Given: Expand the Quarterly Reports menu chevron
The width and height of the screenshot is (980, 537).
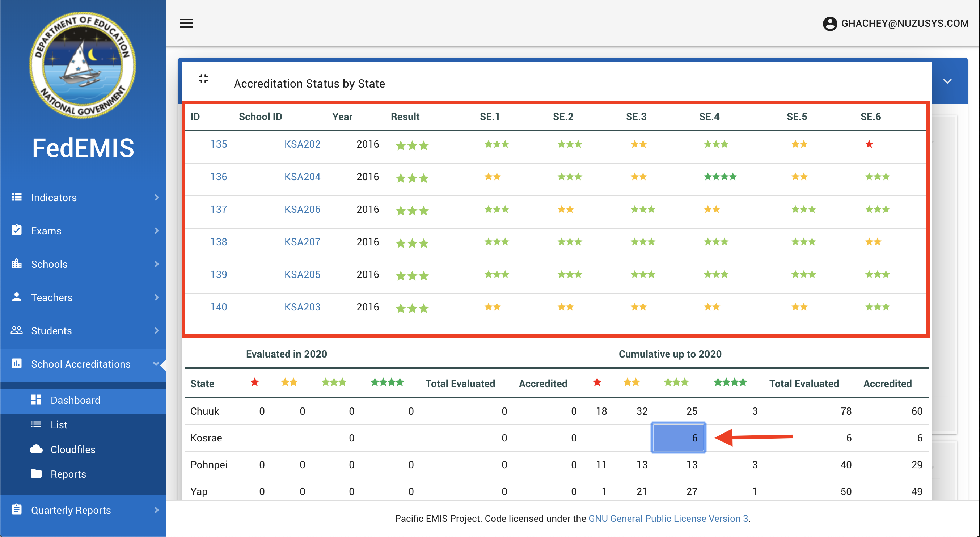Looking at the screenshot, I should 156,510.
